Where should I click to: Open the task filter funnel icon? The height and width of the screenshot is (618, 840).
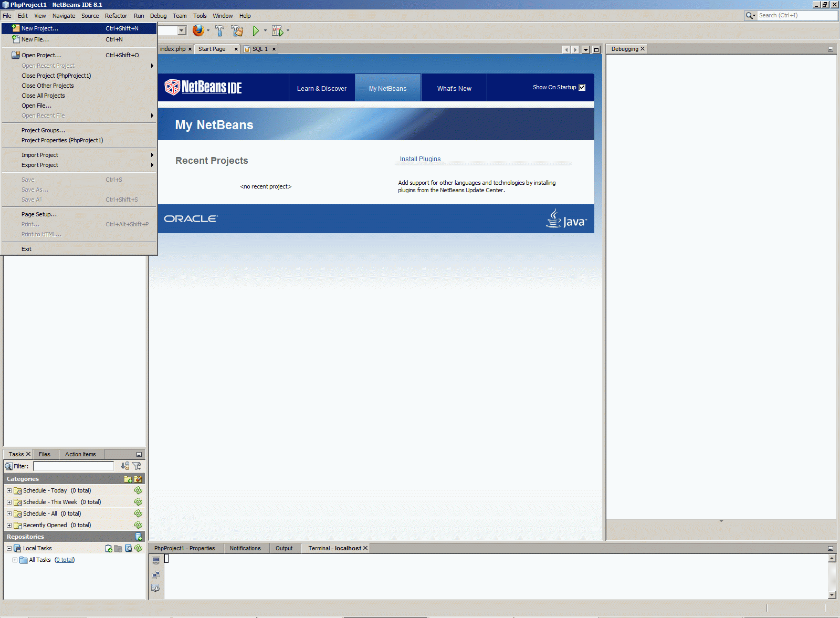coord(137,466)
